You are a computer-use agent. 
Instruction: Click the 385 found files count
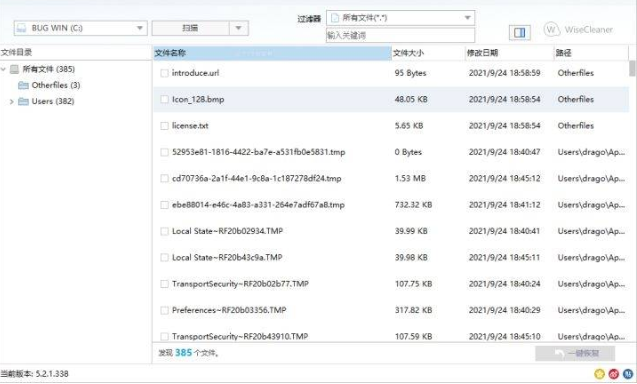pos(183,353)
